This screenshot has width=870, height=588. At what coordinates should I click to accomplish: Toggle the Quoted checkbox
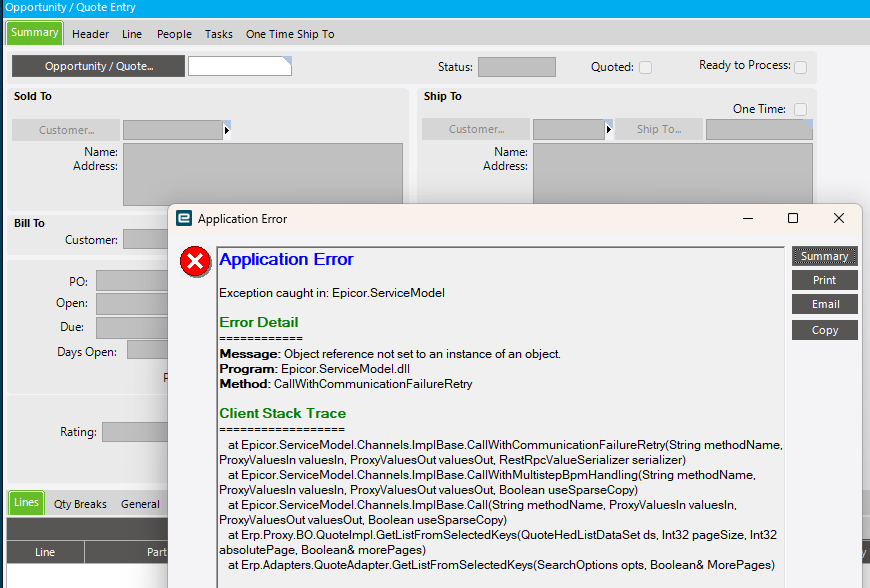[645, 67]
